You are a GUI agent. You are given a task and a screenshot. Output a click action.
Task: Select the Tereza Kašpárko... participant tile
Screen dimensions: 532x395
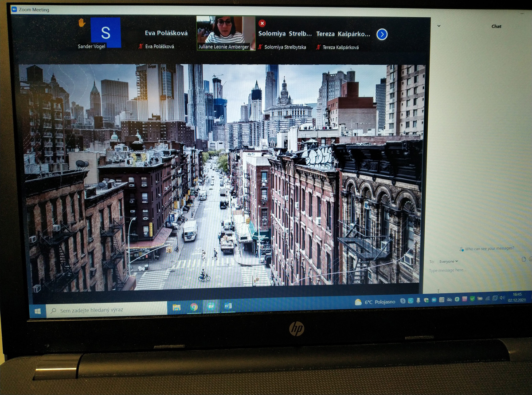pyautogui.click(x=344, y=34)
